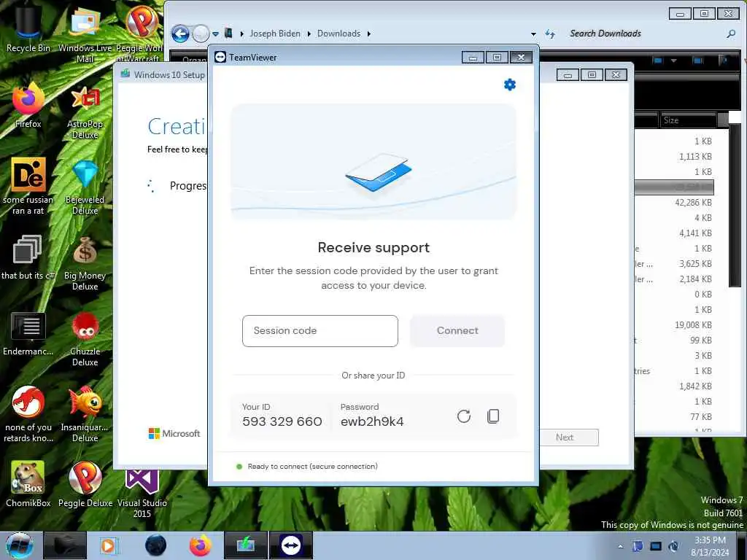This screenshot has width=747, height=560.
Task: Select the Your ID number 593 329 660
Action: (x=282, y=421)
